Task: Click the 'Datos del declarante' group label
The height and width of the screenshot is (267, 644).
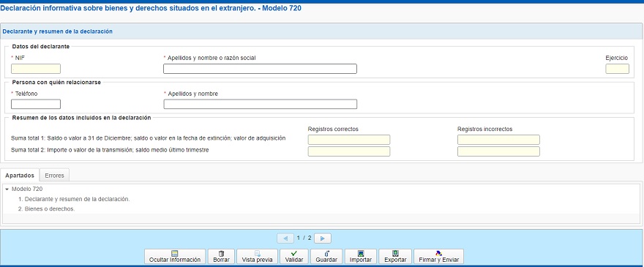Action: click(41, 46)
